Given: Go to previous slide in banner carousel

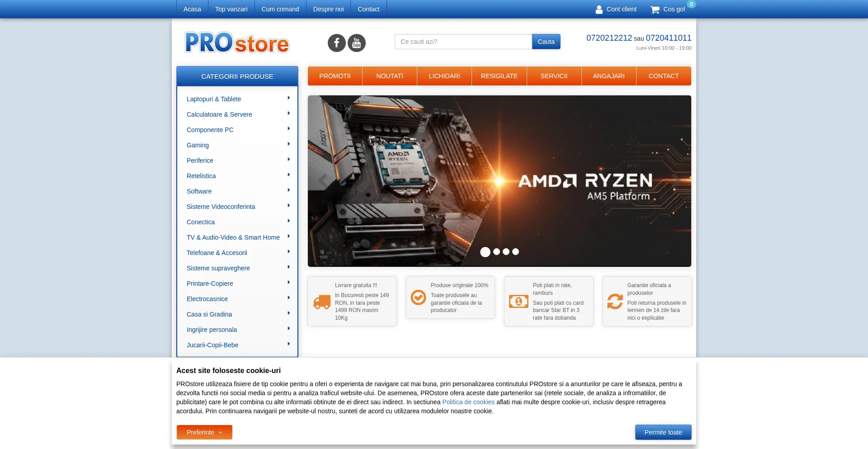Looking at the screenshot, I should click(x=322, y=180).
